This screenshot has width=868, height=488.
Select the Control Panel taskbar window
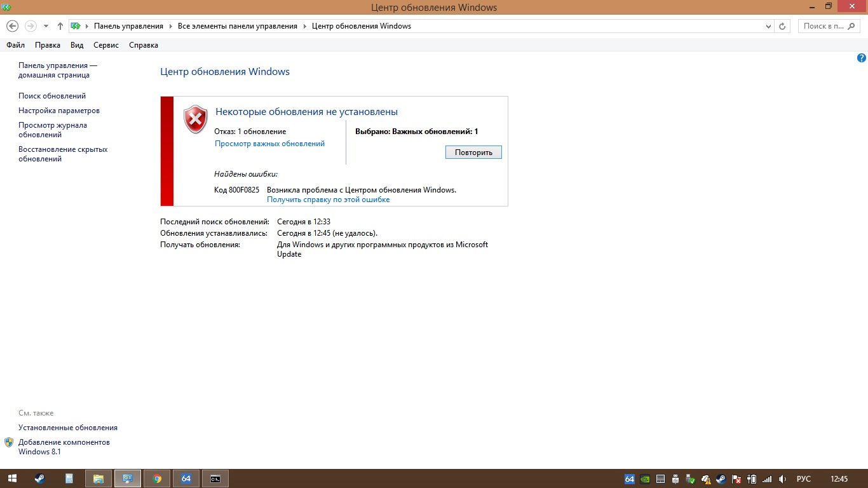128,478
